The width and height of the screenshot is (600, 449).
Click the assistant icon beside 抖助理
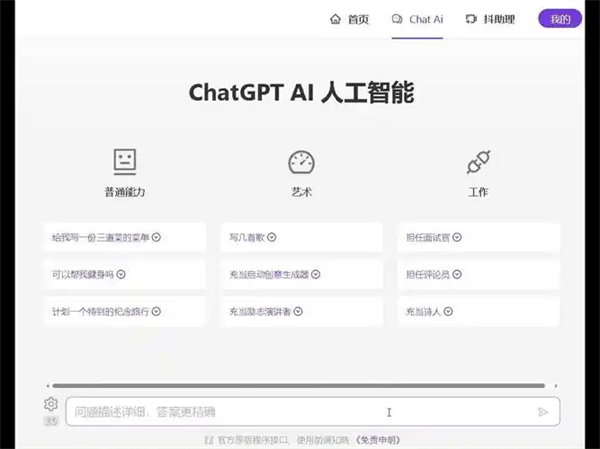pos(471,19)
